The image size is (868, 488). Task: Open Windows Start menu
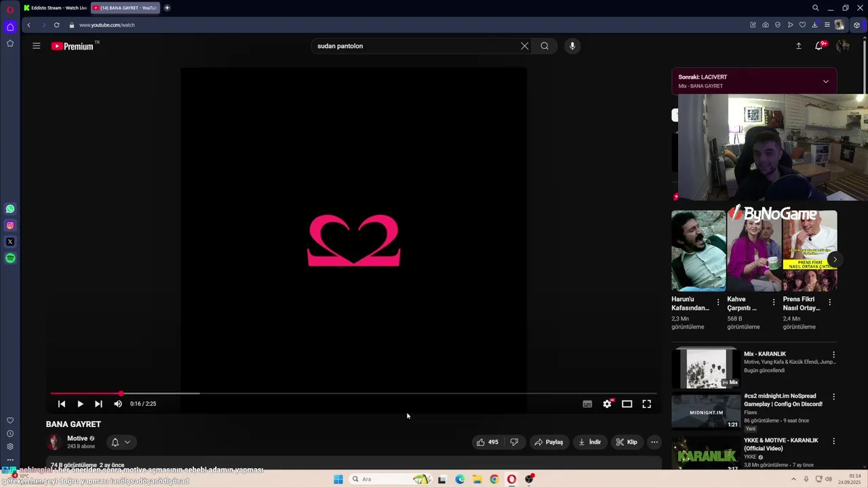[x=338, y=479]
